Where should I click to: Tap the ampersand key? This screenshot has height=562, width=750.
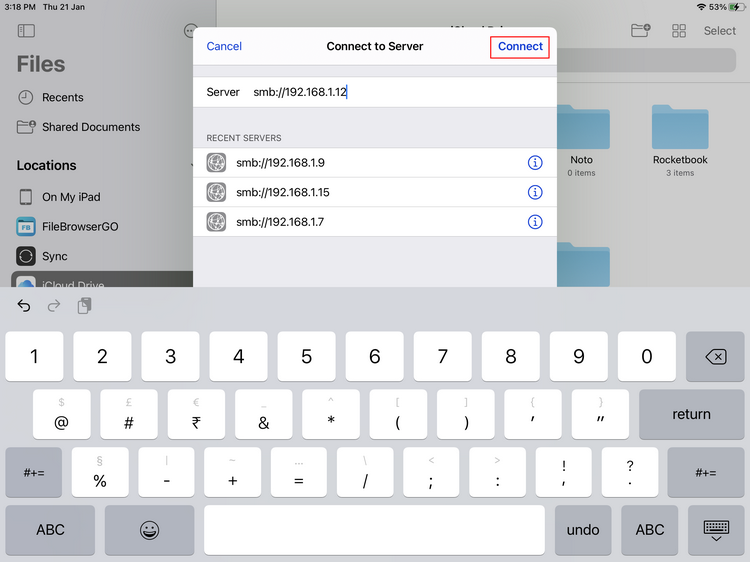coord(264,414)
